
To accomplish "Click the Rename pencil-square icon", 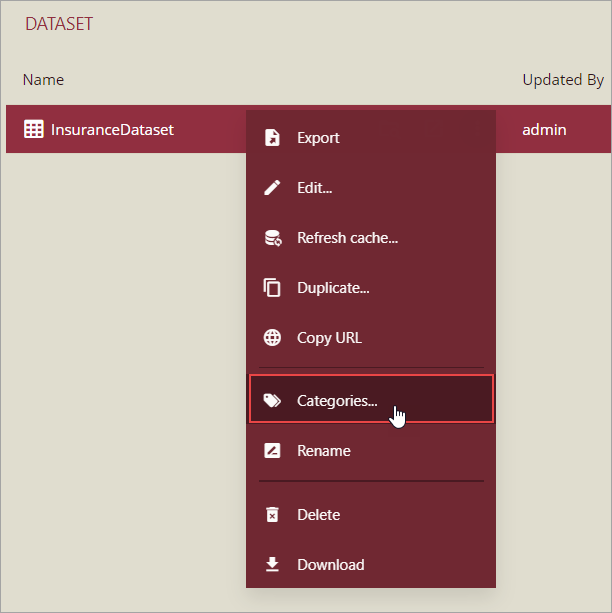I will coord(272,450).
